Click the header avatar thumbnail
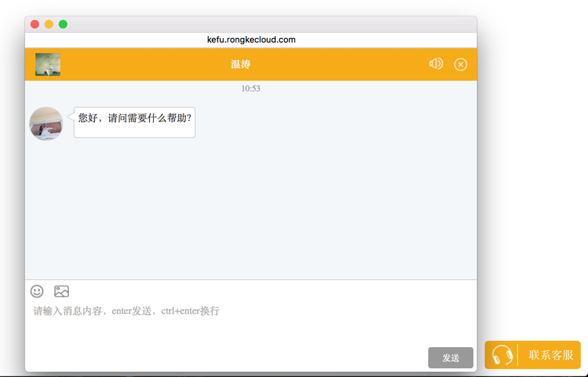588x377 pixels. coord(48,64)
